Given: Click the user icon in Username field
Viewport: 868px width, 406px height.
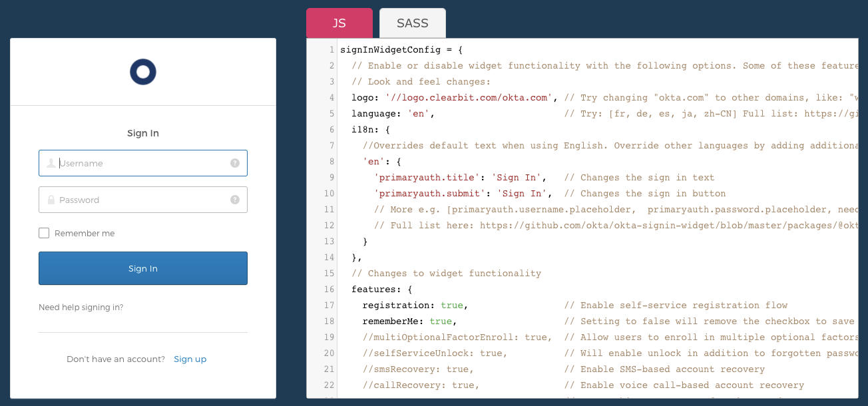Looking at the screenshot, I should pos(51,163).
